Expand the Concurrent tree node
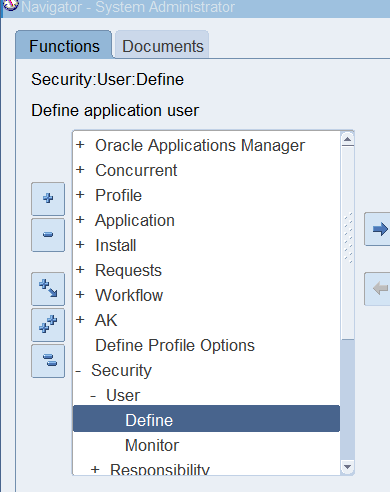 coord(80,170)
